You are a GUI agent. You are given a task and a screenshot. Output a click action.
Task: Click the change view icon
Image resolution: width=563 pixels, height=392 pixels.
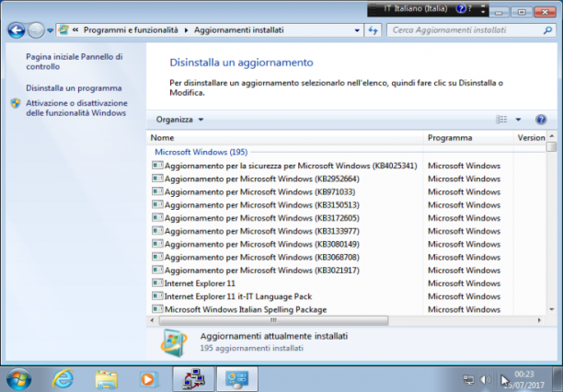[501, 120]
